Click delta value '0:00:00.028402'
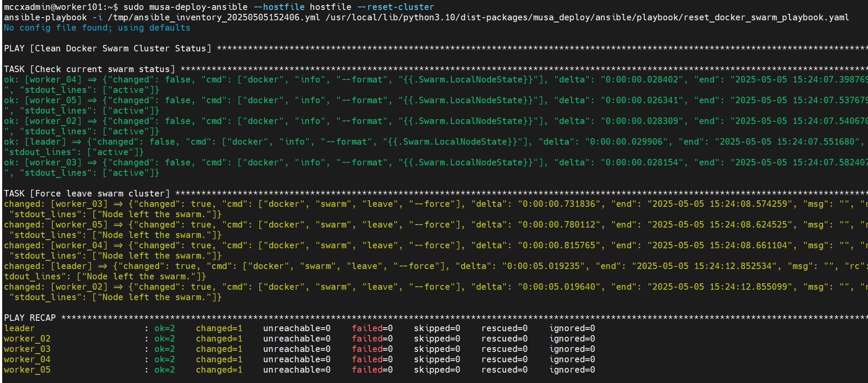The width and height of the screenshot is (868, 383). (642, 79)
